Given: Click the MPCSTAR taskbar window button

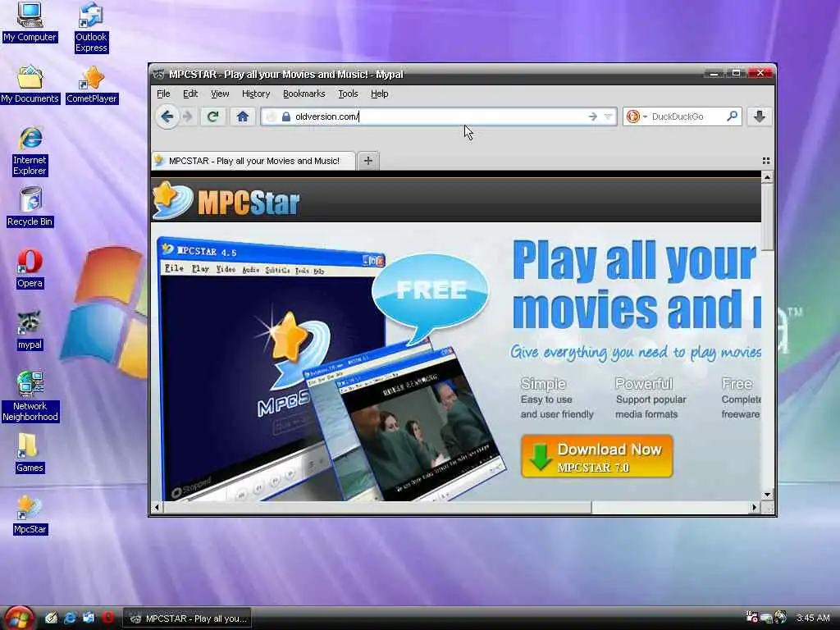Looking at the screenshot, I should point(188,619).
